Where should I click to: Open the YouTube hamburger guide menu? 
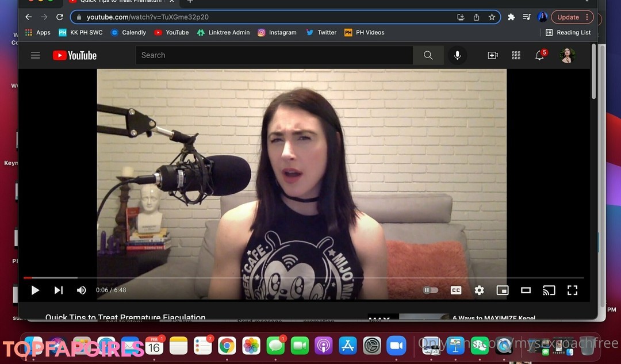(x=35, y=55)
